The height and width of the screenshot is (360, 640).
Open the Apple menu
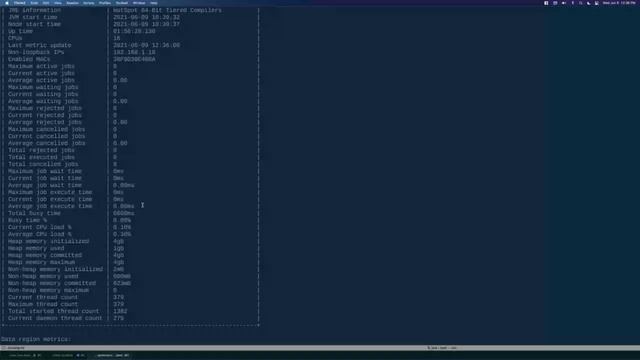7,3
